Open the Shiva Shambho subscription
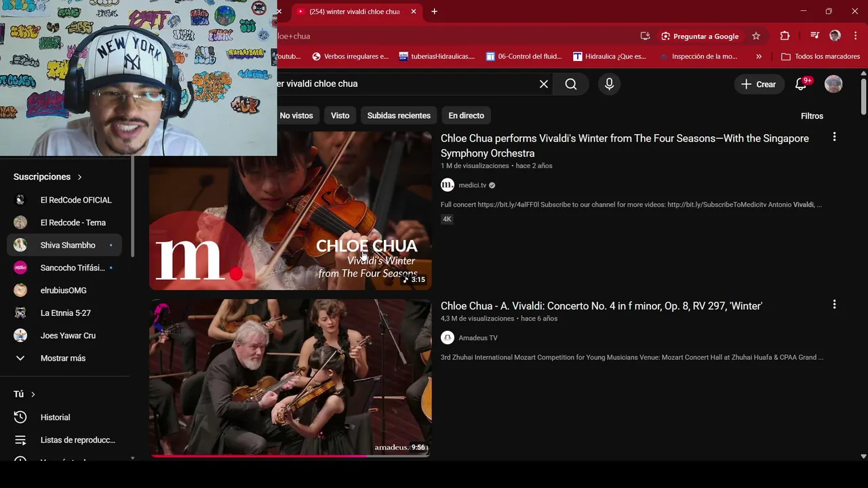The height and width of the screenshot is (488, 868). point(64,245)
